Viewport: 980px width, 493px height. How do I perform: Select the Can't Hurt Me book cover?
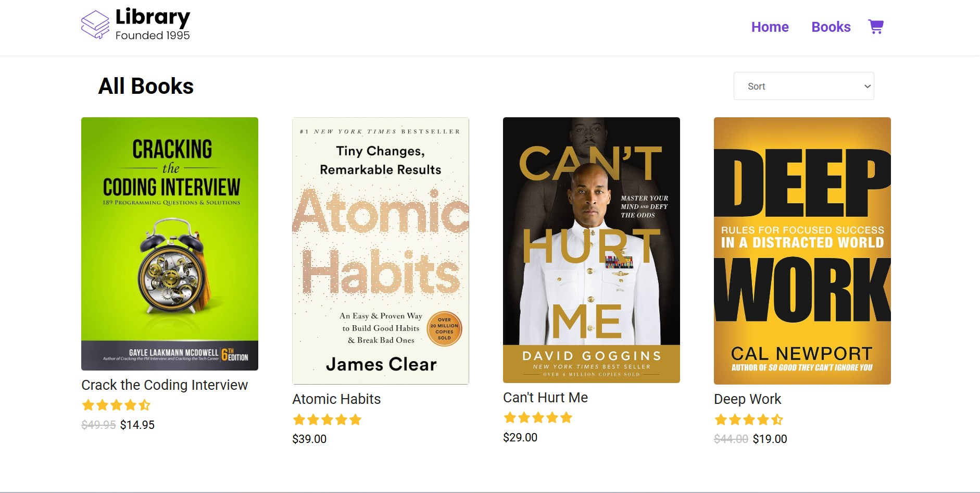592,250
